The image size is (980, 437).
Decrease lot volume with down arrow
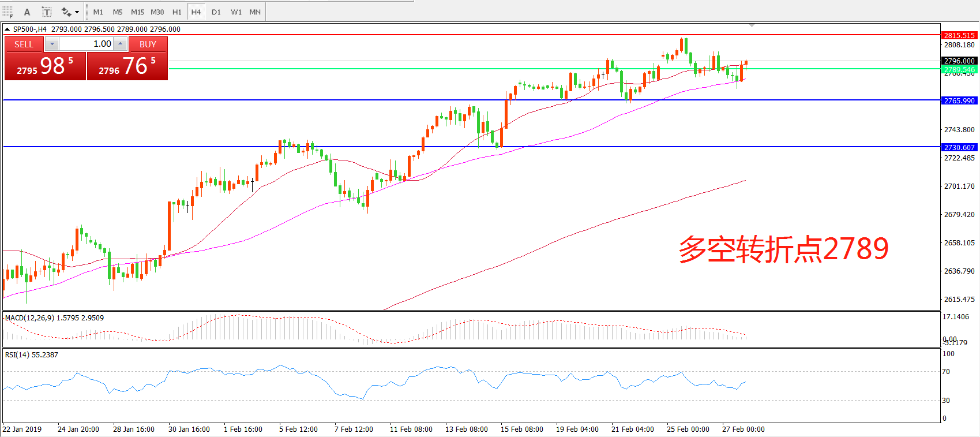pos(52,44)
